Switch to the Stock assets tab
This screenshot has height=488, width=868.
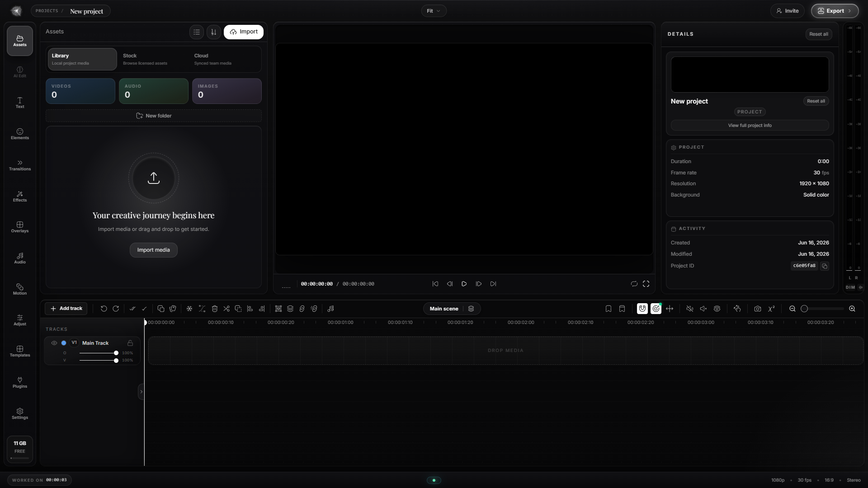click(153, 59)
